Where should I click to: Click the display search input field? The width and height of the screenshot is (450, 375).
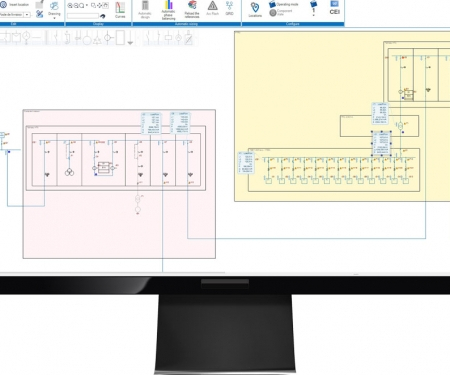[x=83, y=16]
